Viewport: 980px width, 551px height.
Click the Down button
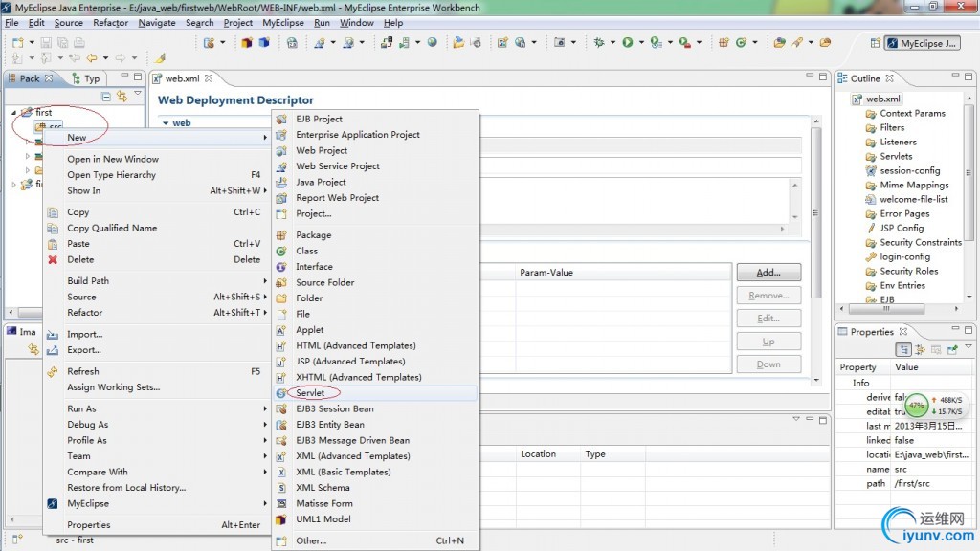tap(768, 364)
